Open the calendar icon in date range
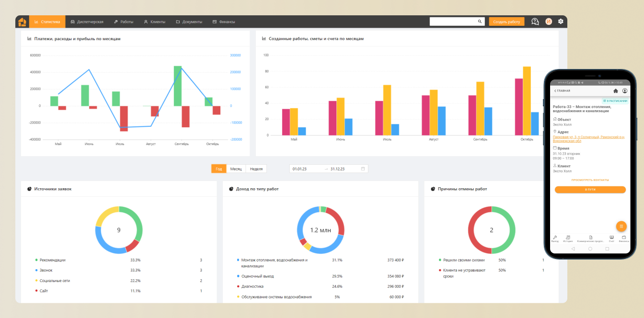Screen dimensions: 644x318 click(363, 169)
